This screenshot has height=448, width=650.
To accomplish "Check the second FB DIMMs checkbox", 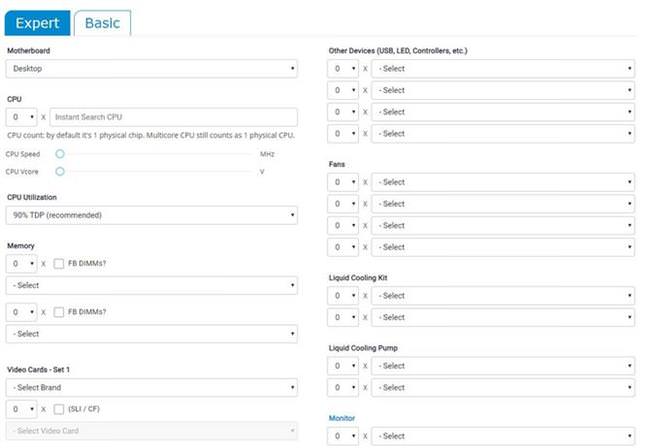I will [x=59, y=312].
